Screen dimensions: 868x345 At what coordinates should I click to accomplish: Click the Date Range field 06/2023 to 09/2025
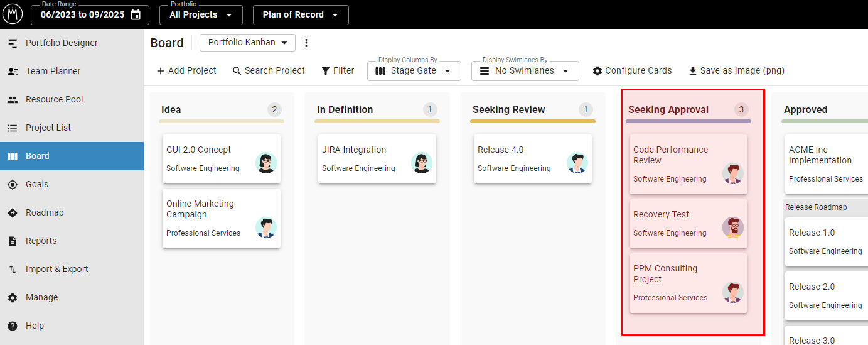pyautogui.click(x=90, y=14)
